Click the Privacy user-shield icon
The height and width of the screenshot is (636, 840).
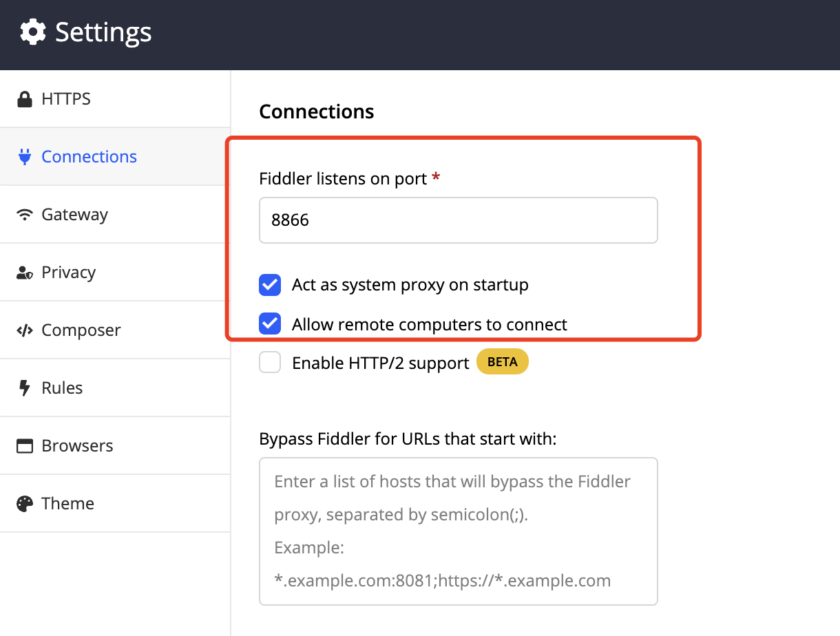click(25, 273)
